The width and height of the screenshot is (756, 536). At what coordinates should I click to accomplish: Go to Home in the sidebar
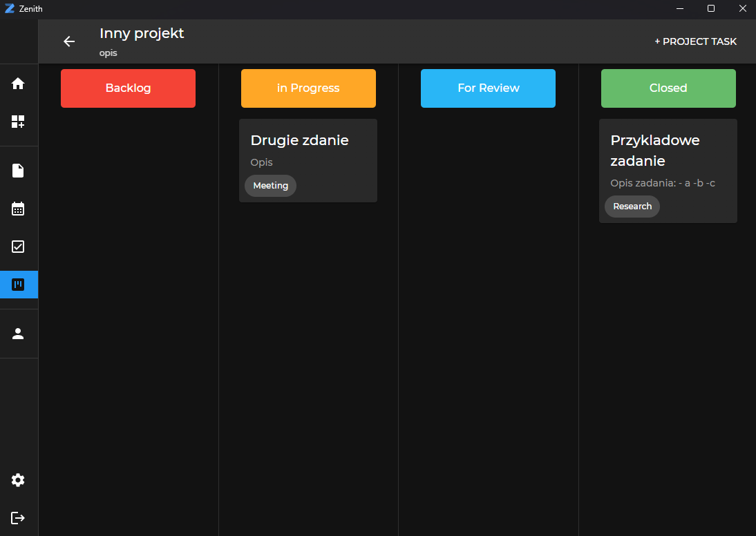(18, 84)
